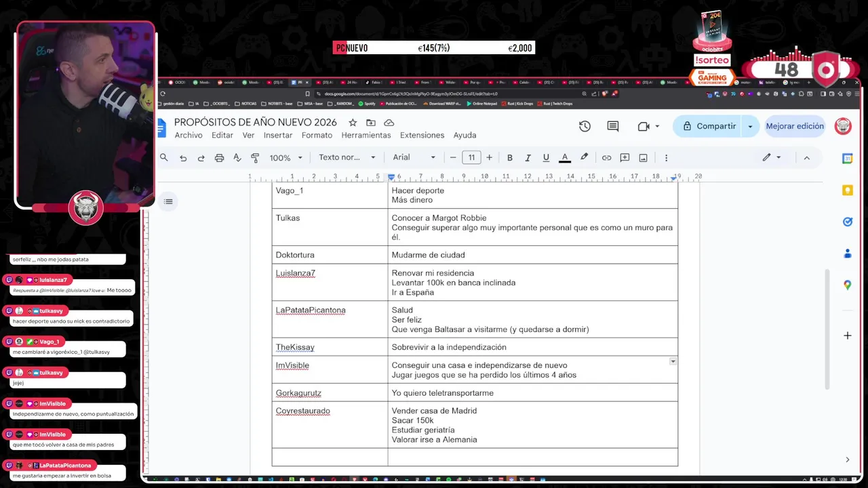This screenshot has width=868, height=488.
Task: Open the Arial font dropdown
Action: (414, 157)
